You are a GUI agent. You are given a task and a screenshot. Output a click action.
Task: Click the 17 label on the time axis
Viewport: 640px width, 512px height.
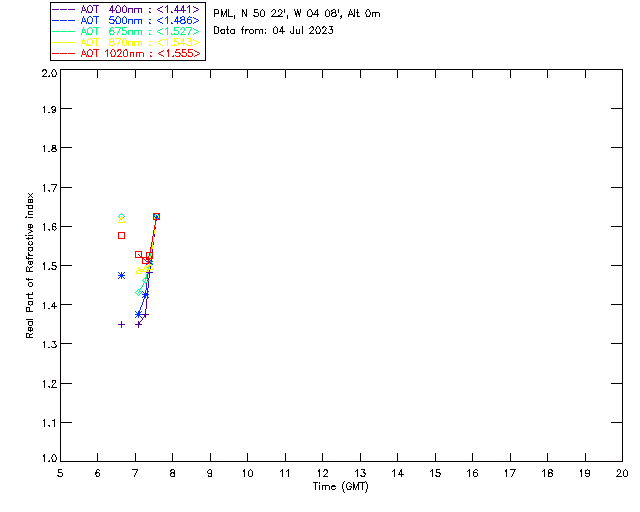coord(510,473)
